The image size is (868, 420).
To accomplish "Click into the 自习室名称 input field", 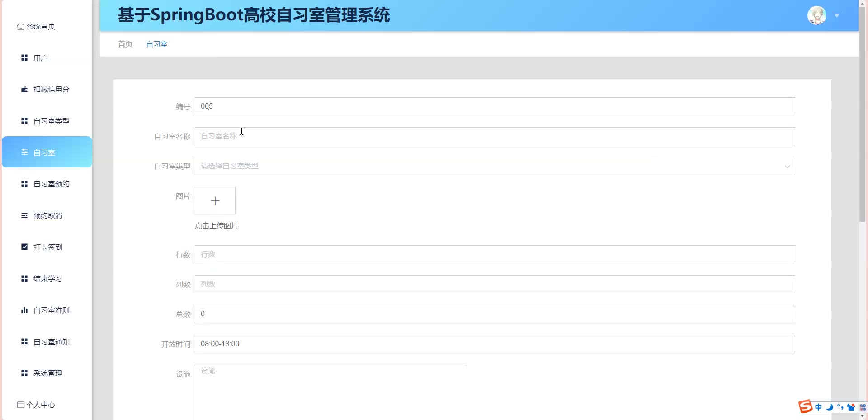I will click(495, 136).
